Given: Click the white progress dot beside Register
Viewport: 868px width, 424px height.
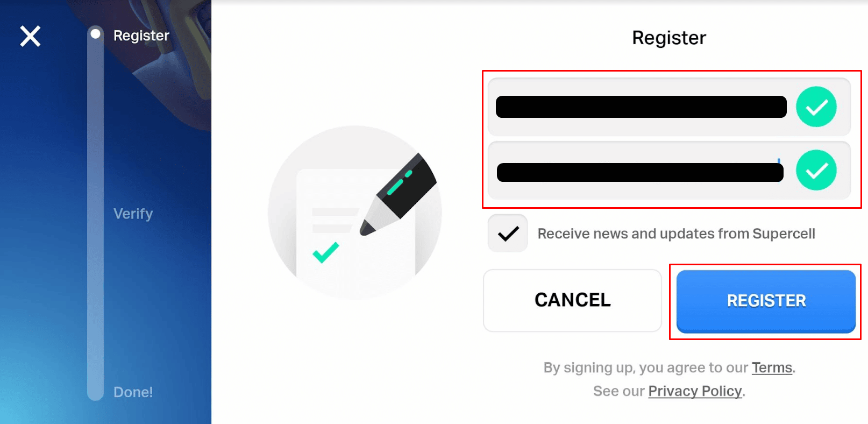Looking at the screenshot, I should [x=95, y=34].
